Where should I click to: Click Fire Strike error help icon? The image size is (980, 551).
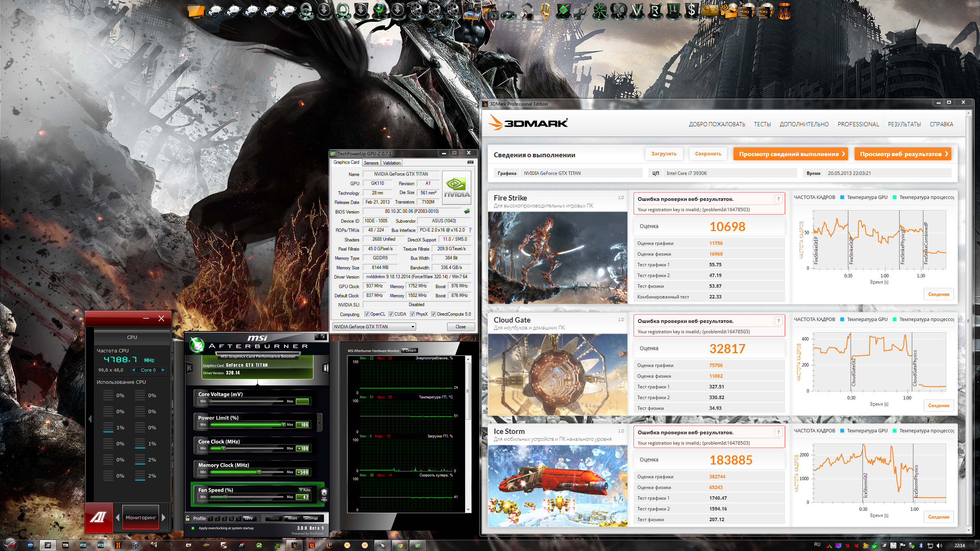click(x=778, y=199)
